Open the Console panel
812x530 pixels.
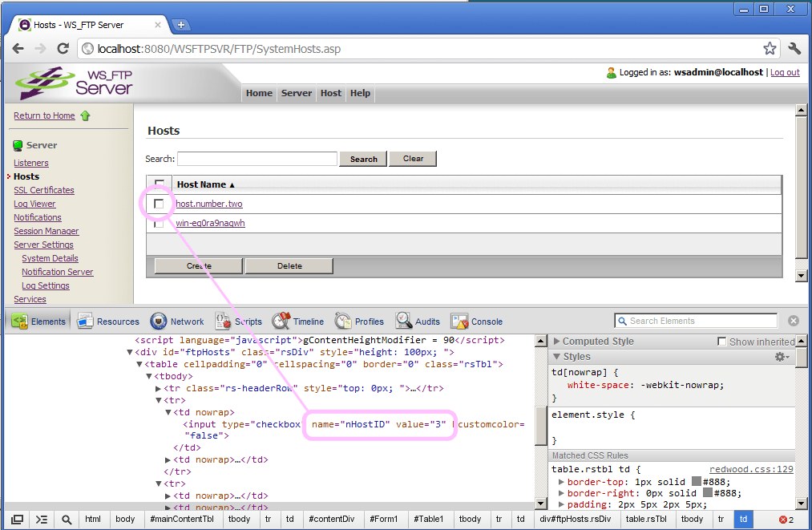tap(477, 322)
